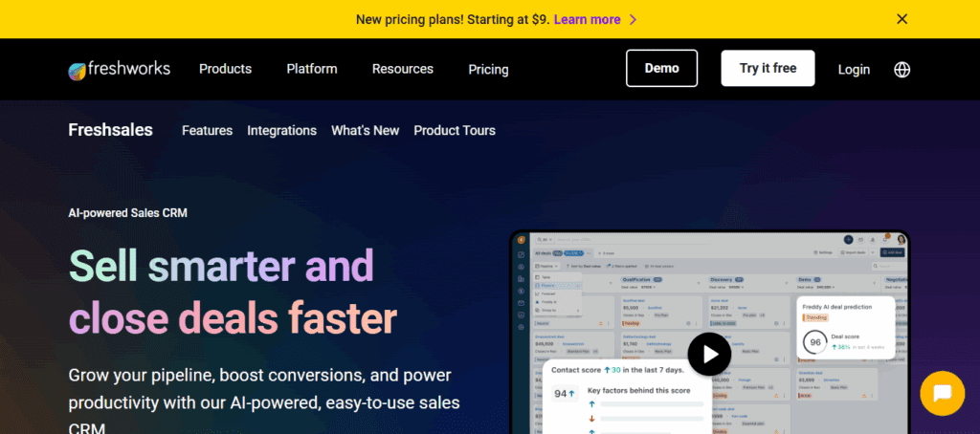This screenshot has height=434, width=980.
Task: Click the 94 contact score badge
Action: click(x=565, y=394)
